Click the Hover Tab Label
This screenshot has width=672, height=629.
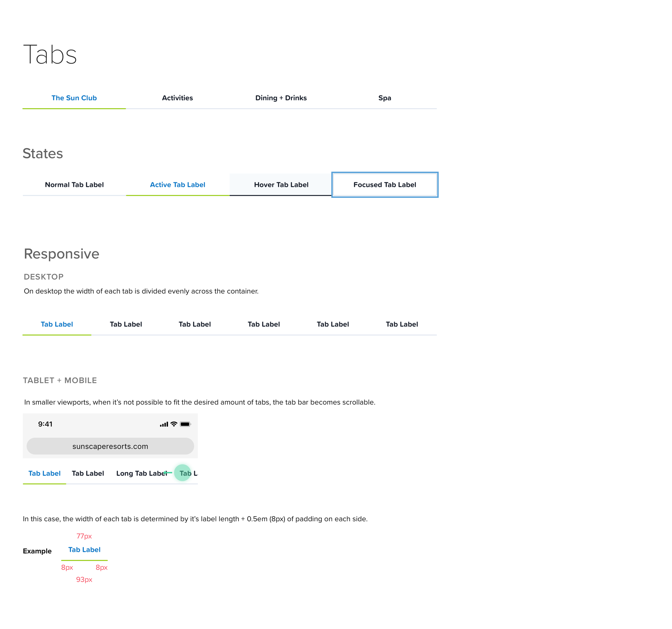point(281,185)
